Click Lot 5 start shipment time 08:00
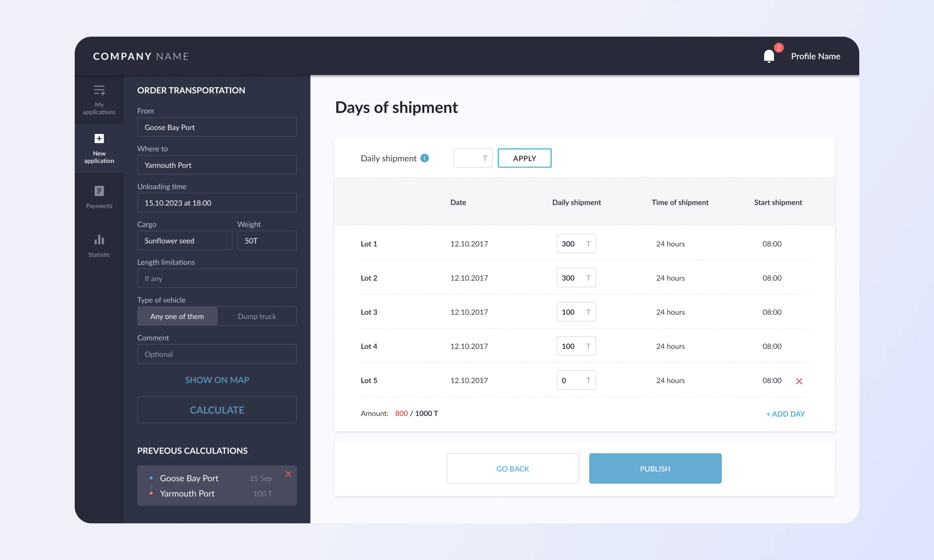This screenshot has width=934, height=560. point(772,380)
